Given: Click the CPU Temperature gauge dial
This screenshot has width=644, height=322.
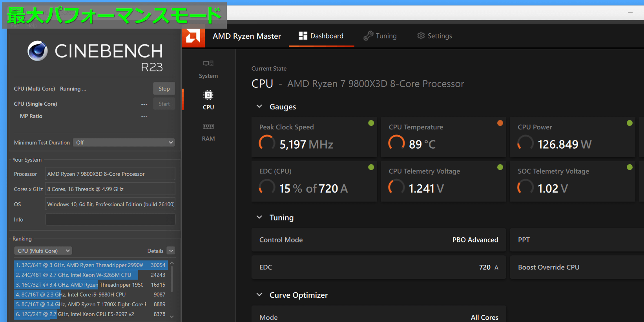Looking at the screenshot, I should tap(396, 143).
